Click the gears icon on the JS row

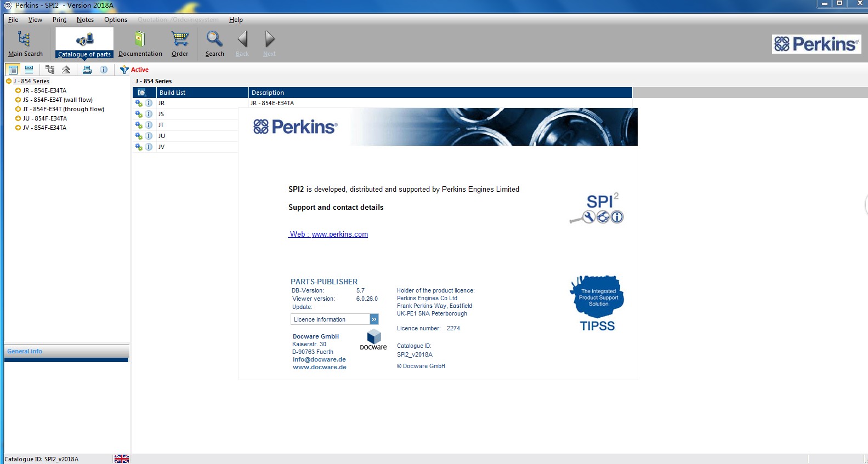click(139, 114)
